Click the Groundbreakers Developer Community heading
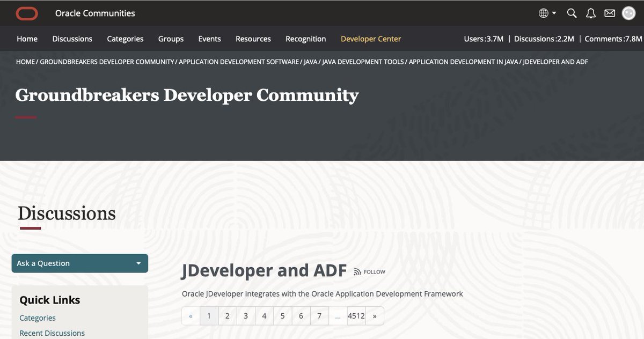Screen dimensions: 644x339 (x=187, y=95)
